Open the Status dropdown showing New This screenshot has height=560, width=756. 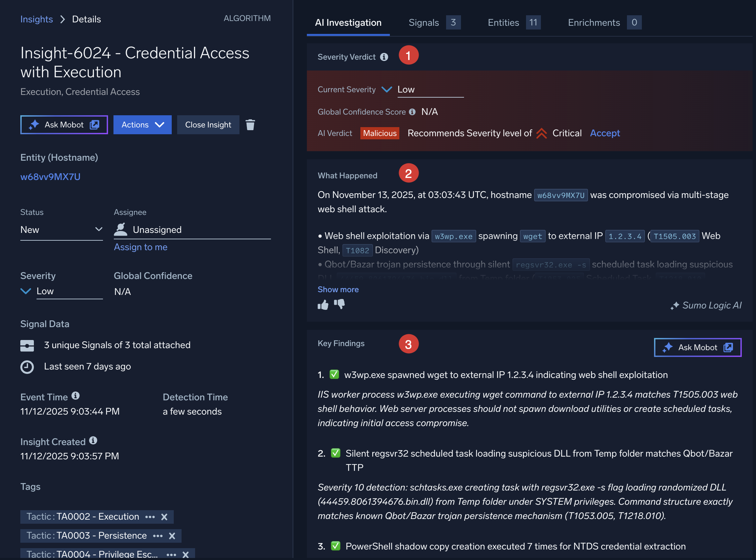[61, 230]
